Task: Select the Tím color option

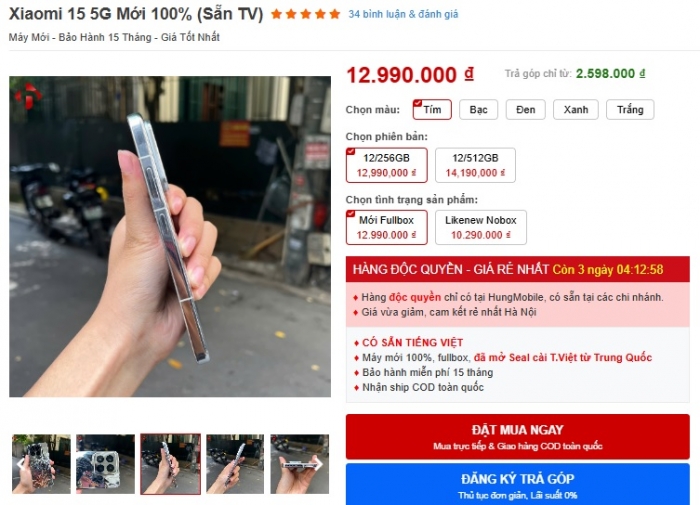Action: 432,110
